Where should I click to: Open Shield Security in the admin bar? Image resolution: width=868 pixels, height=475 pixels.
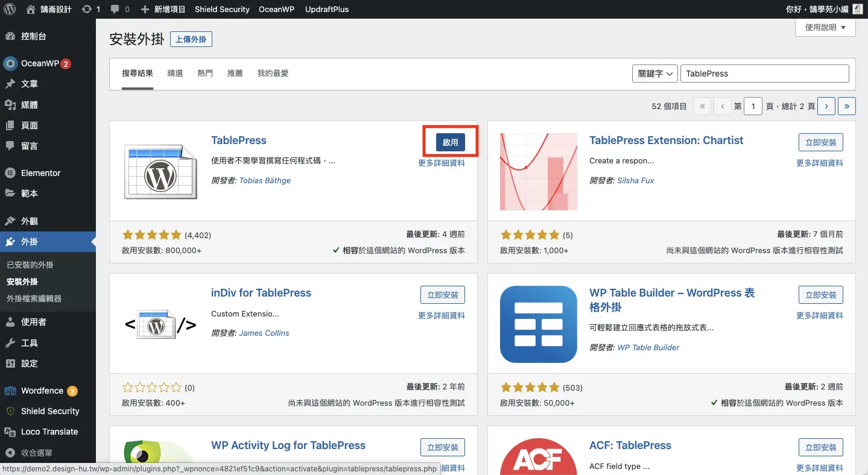pyautogui.click(x=222, y=9)
